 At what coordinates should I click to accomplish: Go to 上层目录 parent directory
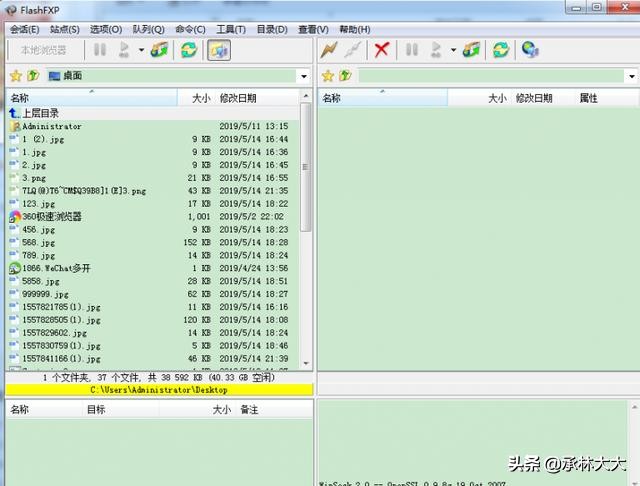153,113
